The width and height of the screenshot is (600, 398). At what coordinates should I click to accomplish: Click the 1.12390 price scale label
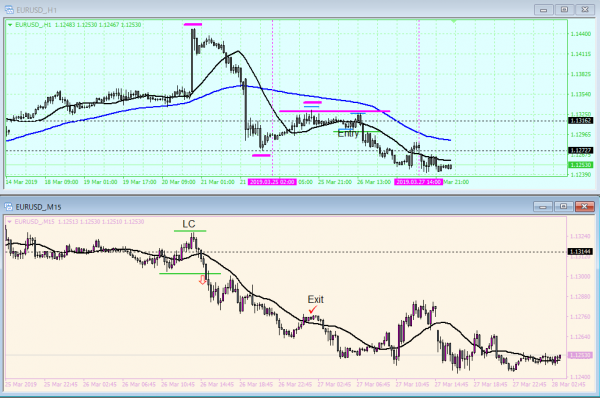[580, 175]
